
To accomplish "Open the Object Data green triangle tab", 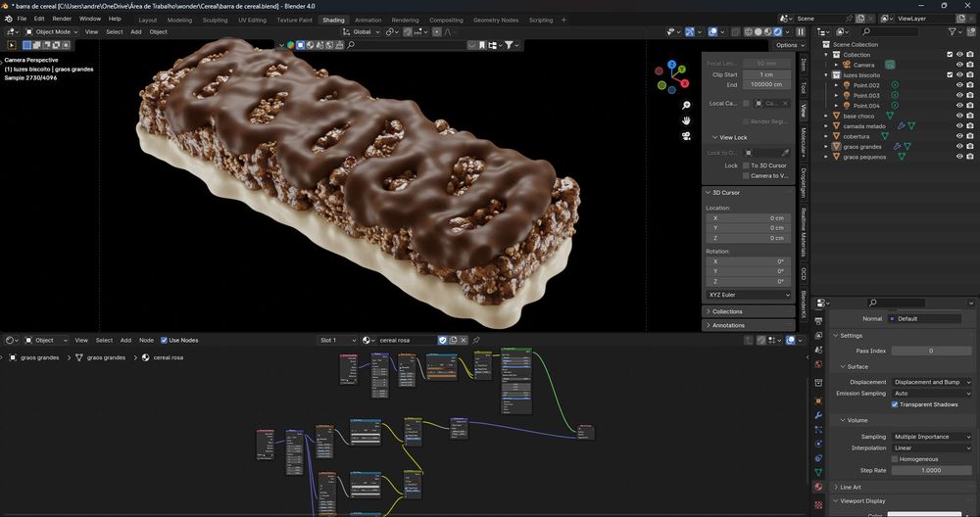I will pos(818,469).
